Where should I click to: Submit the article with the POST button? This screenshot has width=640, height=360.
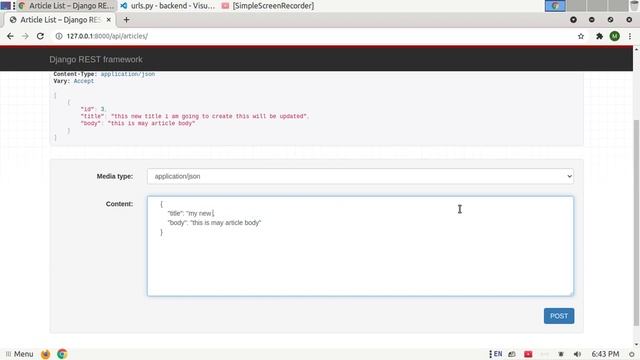click(559, 316)
